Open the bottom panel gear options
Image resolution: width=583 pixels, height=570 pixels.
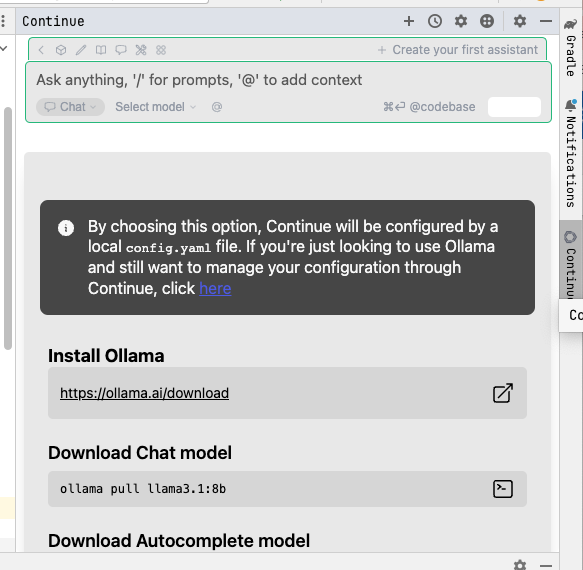pyautogui.click(x=519, y=565)
